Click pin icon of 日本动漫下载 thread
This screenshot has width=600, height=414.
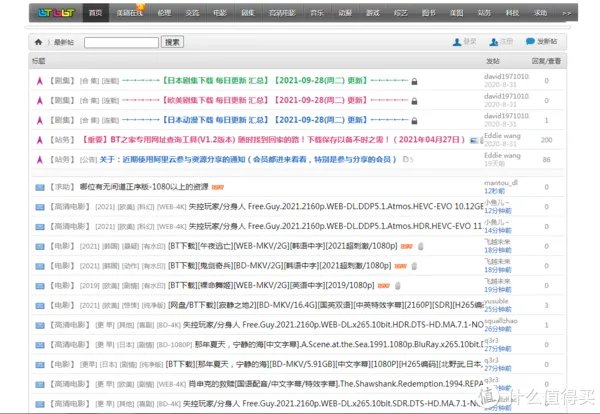(39, 120)
